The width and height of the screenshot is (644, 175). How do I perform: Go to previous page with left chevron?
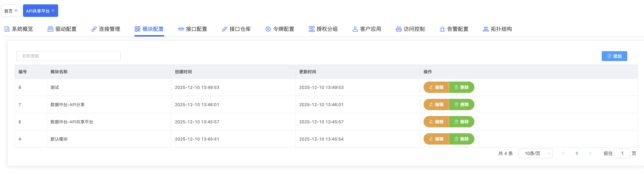(563, 153)
